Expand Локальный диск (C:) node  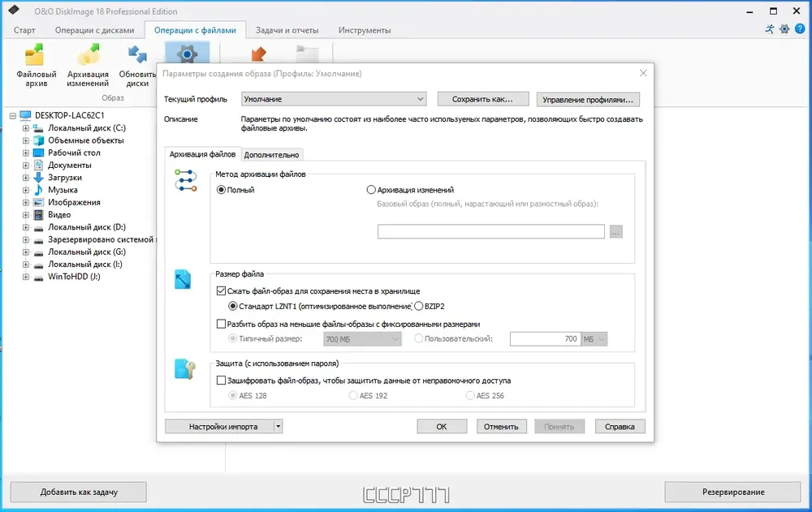pos(25,128)
